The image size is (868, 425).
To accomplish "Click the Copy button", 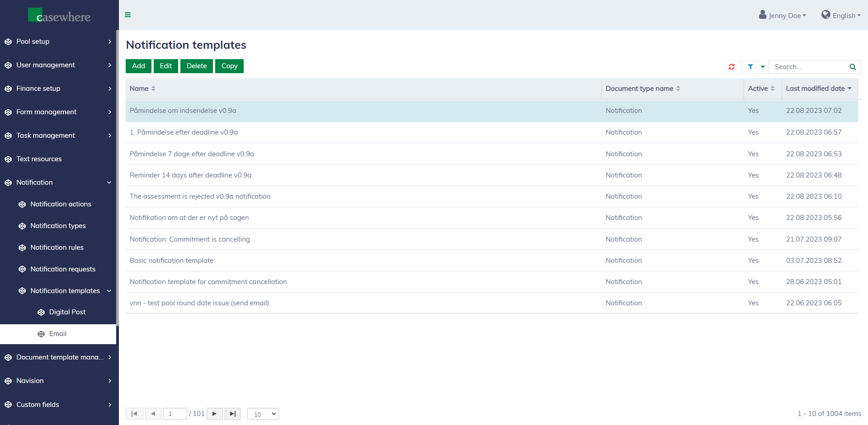I will [229, 66].
